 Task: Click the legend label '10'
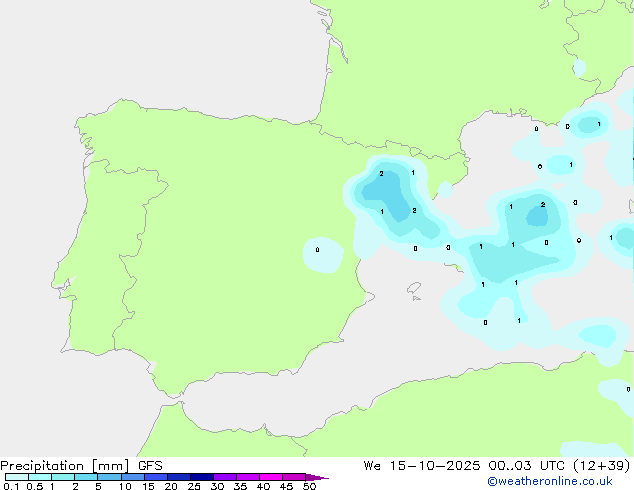[125, 486]
